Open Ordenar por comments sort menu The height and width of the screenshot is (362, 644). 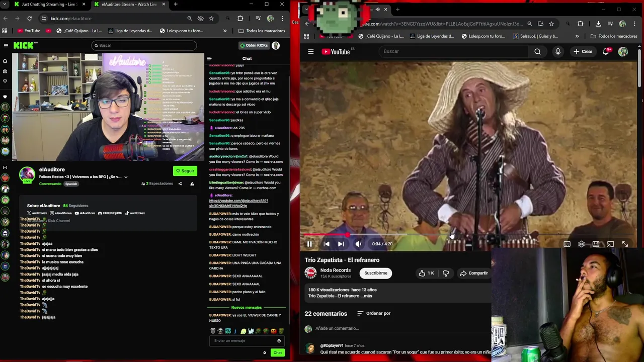tap(374, 313)
